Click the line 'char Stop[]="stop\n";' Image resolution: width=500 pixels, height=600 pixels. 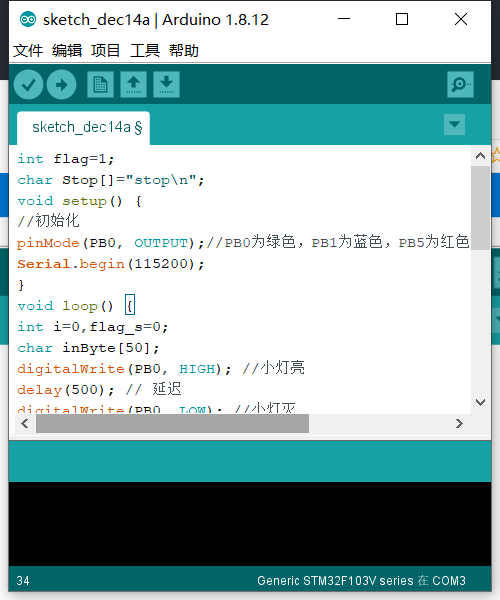(111, 180)
